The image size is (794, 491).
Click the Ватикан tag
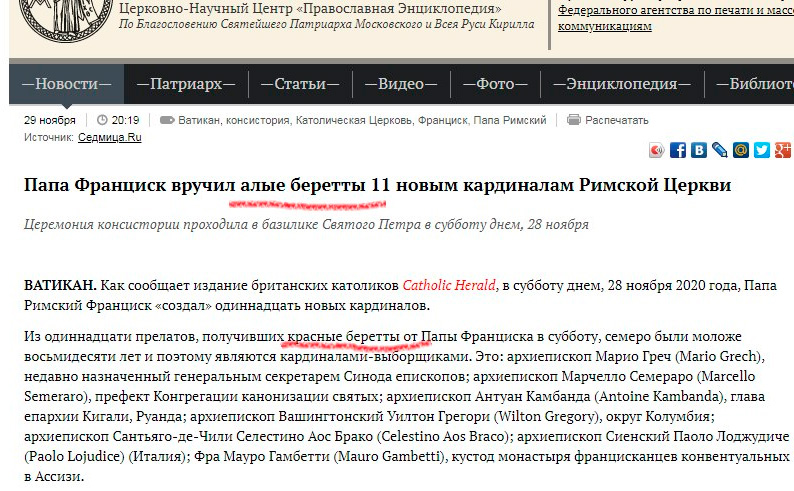coord(199,121)
